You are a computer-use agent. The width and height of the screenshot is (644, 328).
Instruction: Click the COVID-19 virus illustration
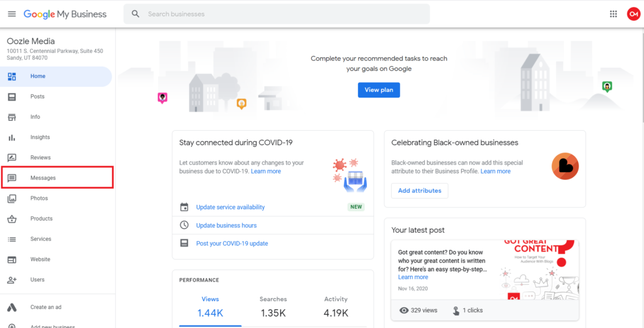pyautogui.click(x=350, y=176)
